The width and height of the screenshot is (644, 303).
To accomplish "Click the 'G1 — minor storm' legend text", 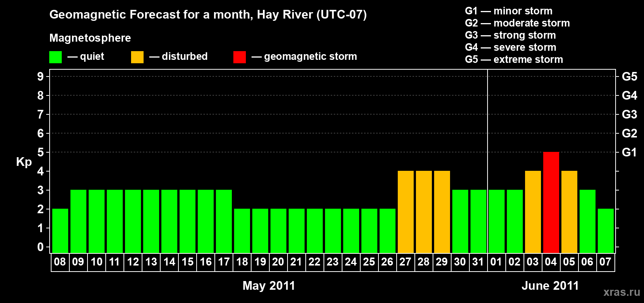I will point(509,11).
